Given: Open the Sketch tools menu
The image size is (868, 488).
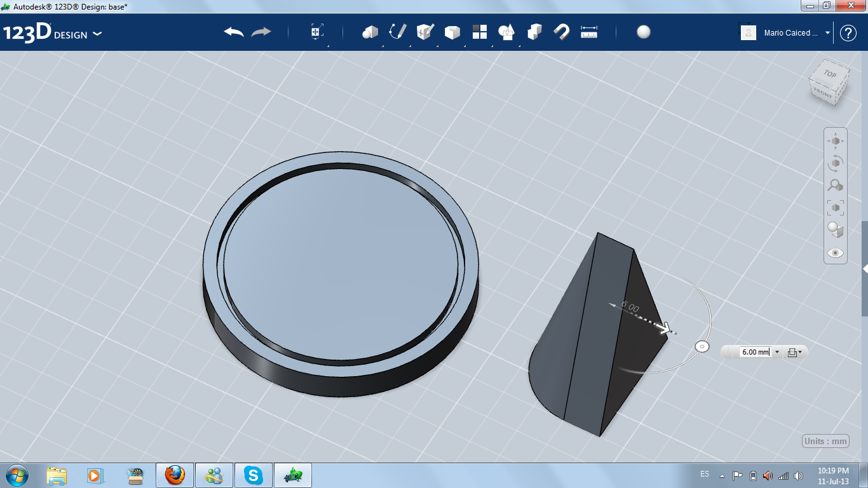Looking at the screenshot, I should tap(398, 32).
